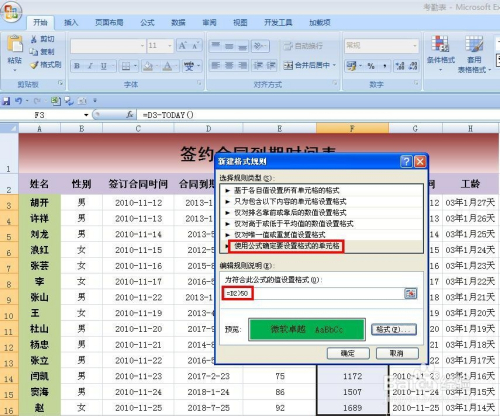The width and height of the screenshot is (500, 416).
Task: Switch to the 审阅 ribbon tab
Action: pyautogui.click(x=209, y=23)
